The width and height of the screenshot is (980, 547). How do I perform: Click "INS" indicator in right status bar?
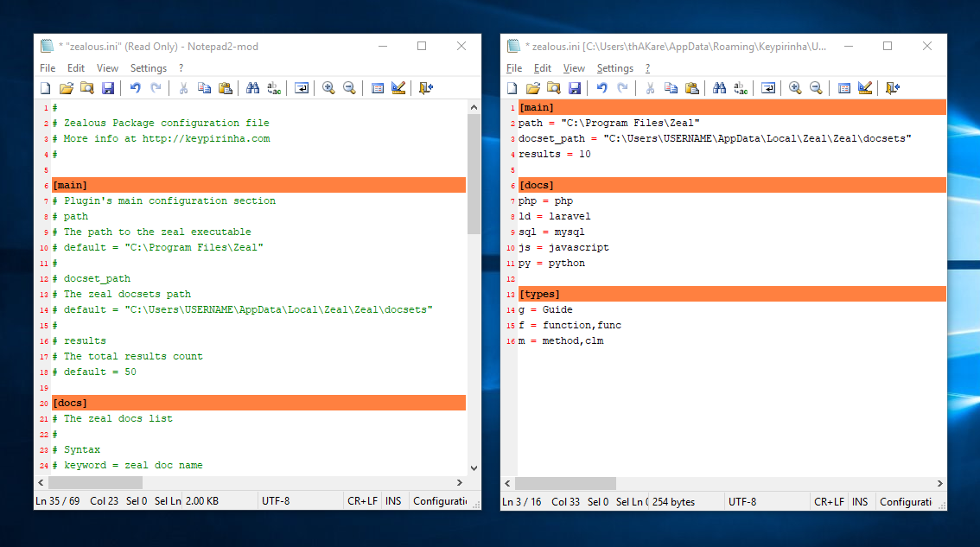click(x=860, y=502)
